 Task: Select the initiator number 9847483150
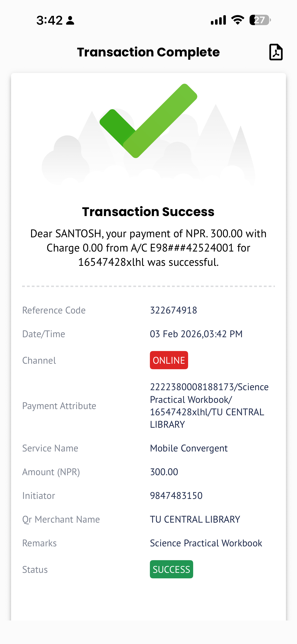pyautogui.click(x=176, y=495)
